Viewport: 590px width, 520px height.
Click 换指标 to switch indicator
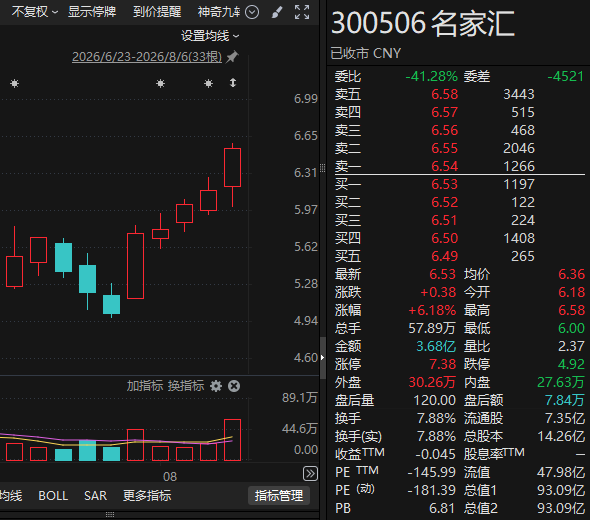click(186, 386)
